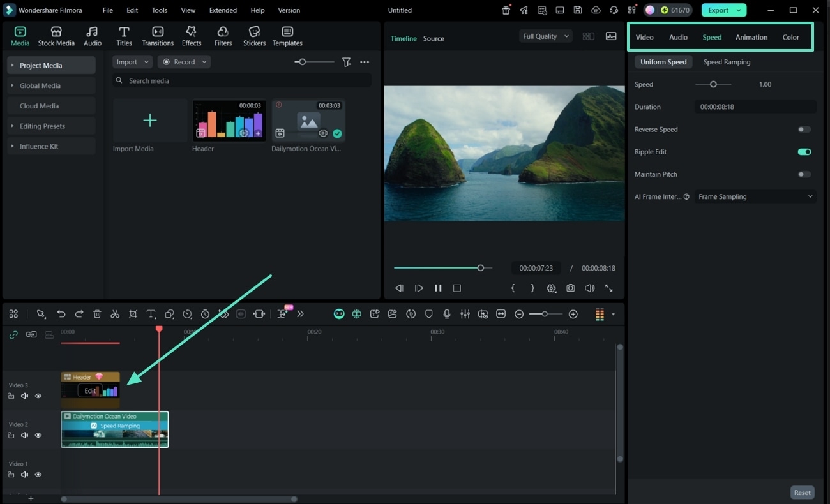The image size is (830, 504).
Task: Select the Crop tool in the timeline toolbar
Action: pyautogui.click(x=133, y=314)
